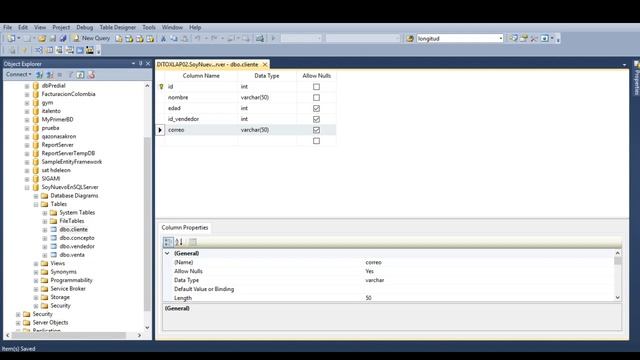The width and height of the screenshot is (640, 360).
Task: Open the Connect dropdown in Object Explorer
Action: tap(18, 74)
